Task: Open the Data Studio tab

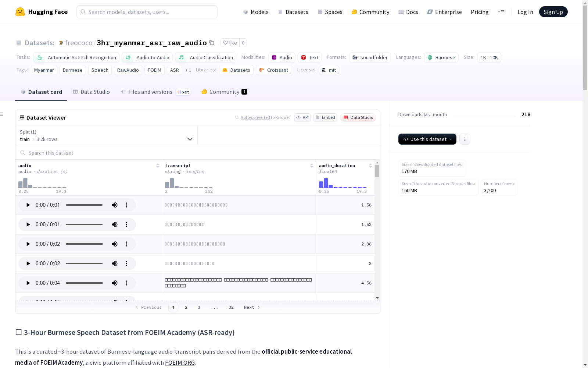Action: 92,92
